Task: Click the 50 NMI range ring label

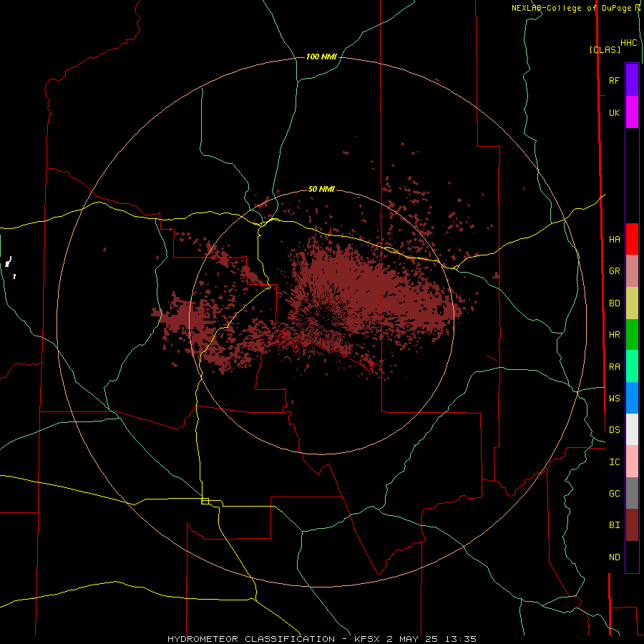Action: pyautogui.click(x=321, y=189)
